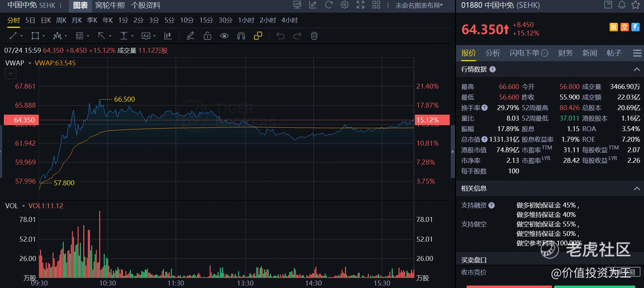This screenshot has height=288, width=644.
Task: Enter fullscreen chart mode
Action: coord(360,5)
